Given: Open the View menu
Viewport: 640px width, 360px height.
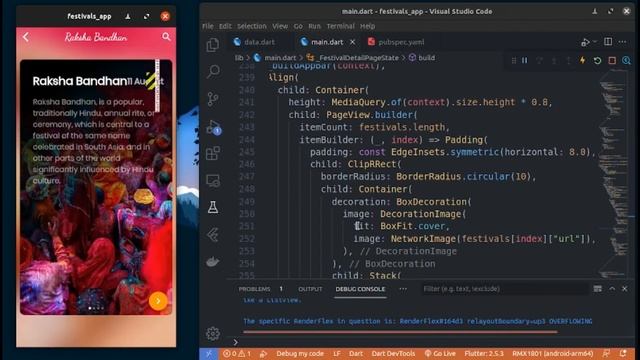Looking at the screenshot, I should 280,26.
